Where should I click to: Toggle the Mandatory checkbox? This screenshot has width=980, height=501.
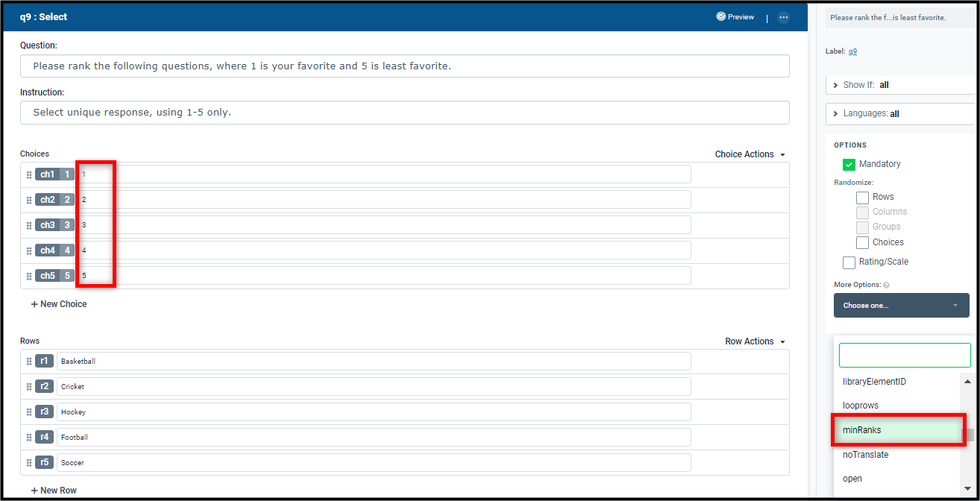[849, 165]
